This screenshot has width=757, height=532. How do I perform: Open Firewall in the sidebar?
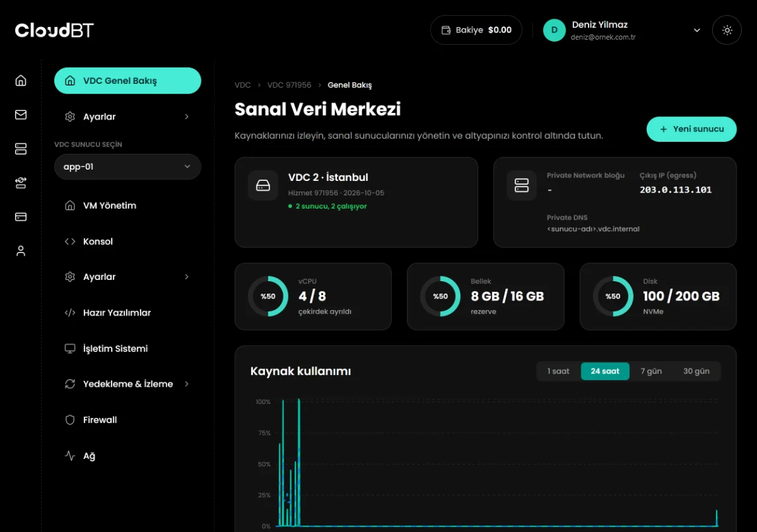(x=127, y=420)
